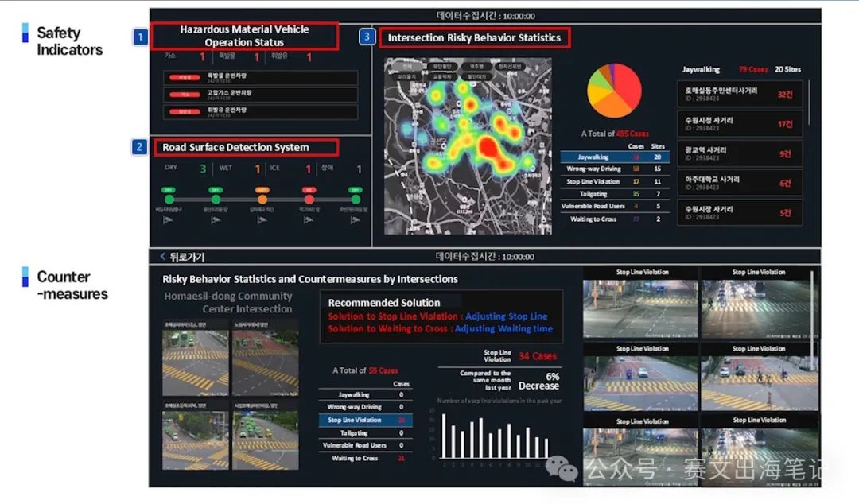Select the orange WET road sensor dot
This screenshot has height=504, width=859.
262,200
